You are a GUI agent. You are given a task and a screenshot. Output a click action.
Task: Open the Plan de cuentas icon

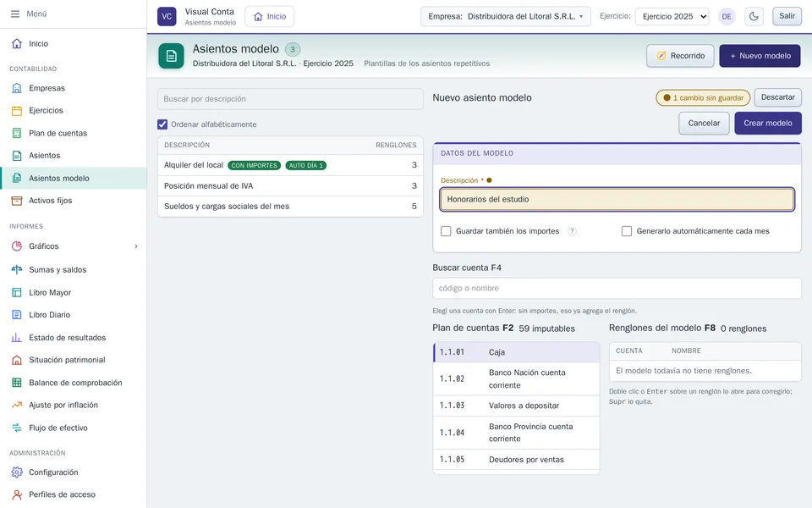(x=17, y=133)
